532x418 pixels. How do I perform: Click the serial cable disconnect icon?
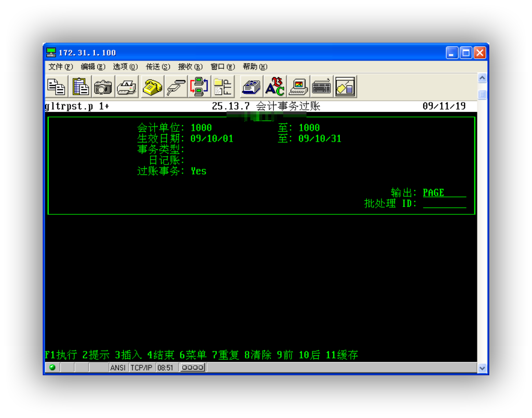tap(175, 86)
